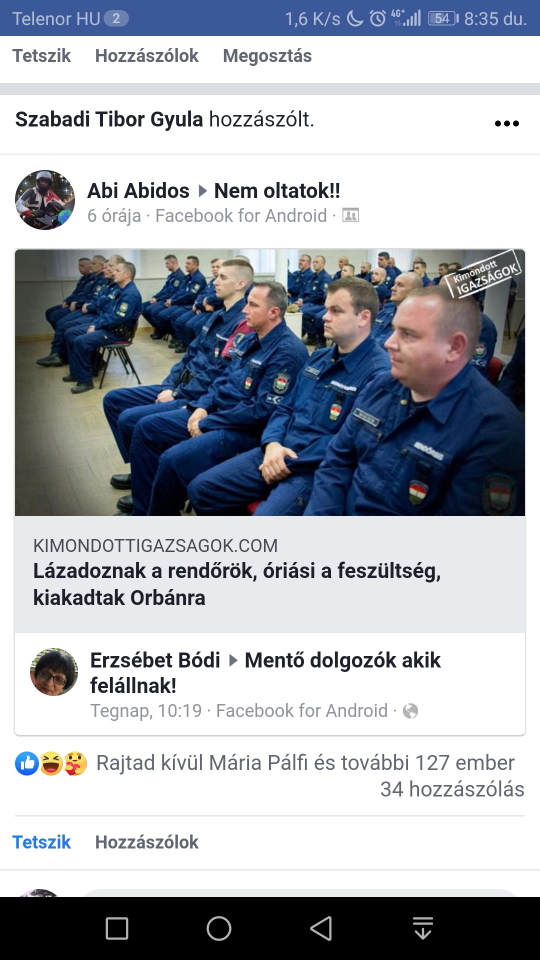Viewport: 540px width, 960px height.
Task: Tap the Android back navigation triangle
Action: point(321,928)
